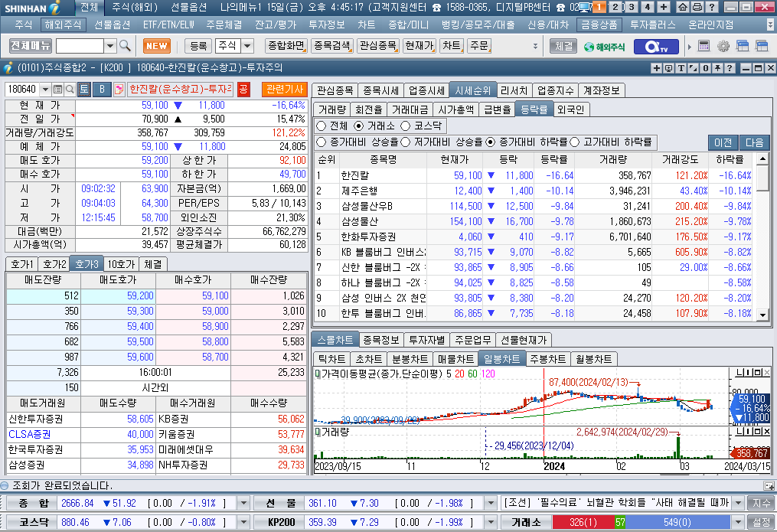This screenshot has height=532, width=777.
Task: Open the stock code 180640 history dropdown
Action: click(x=45, y=89)
